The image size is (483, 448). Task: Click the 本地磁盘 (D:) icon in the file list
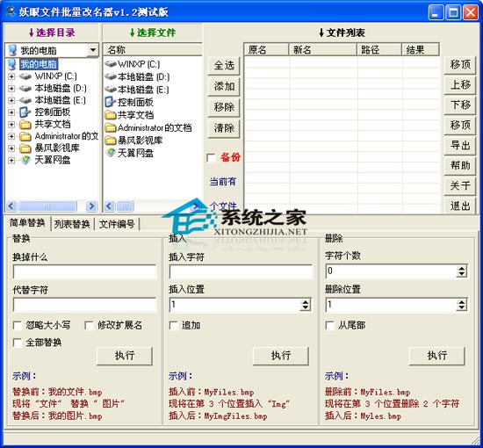click(x=111, y=76)
